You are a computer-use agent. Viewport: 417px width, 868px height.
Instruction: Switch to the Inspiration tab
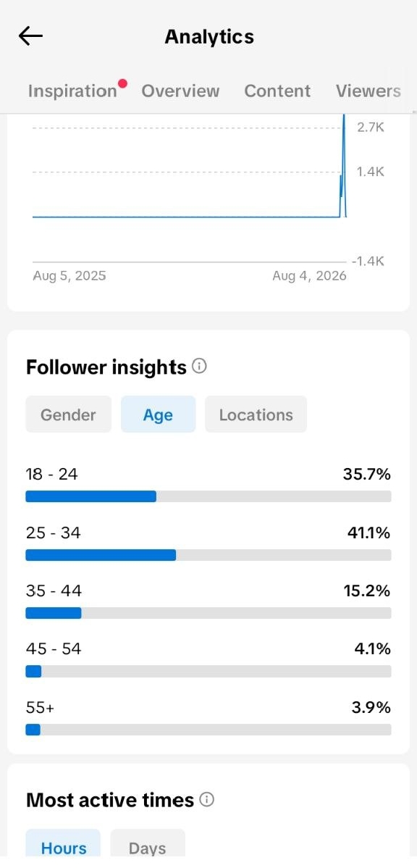[72, 91]
